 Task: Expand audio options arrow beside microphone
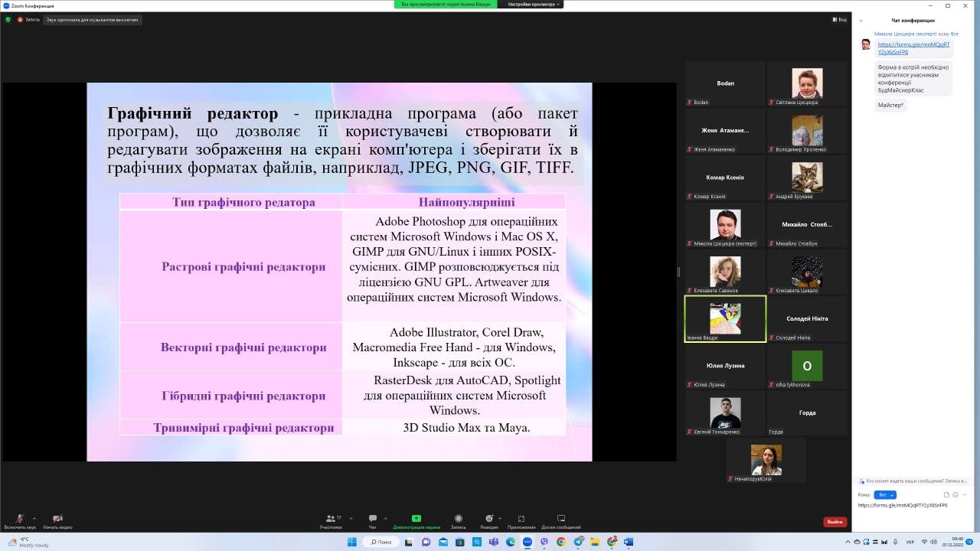click(x=34, y=518)
